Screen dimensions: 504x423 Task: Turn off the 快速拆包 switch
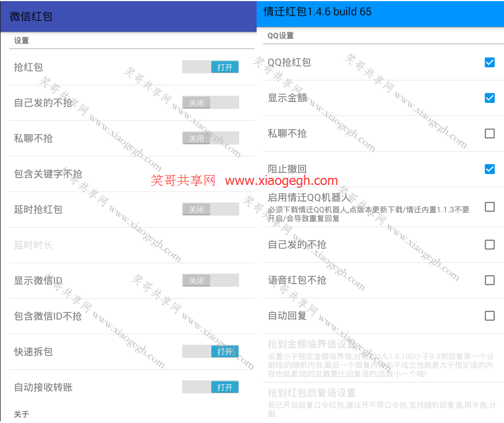coord(211,351)
